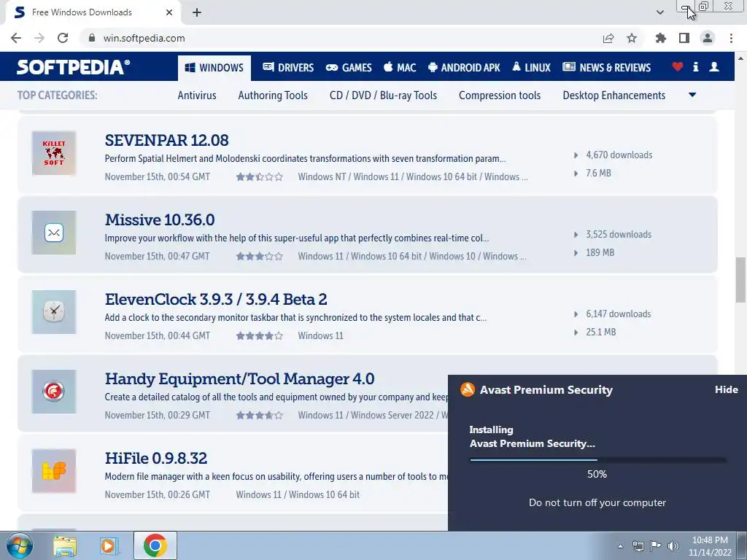Click the Handy Equipment/Tool Manager star rating
The width and height of the screenshot is (747, 560).
click(x=260, y=415)
